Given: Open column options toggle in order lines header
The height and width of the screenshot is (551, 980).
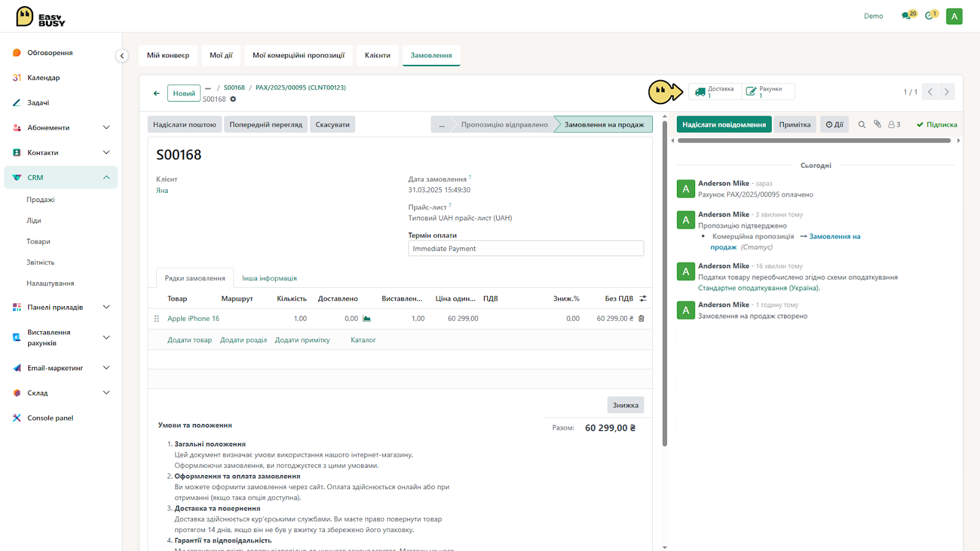Looking at the screenshot, I should [643, 299].
